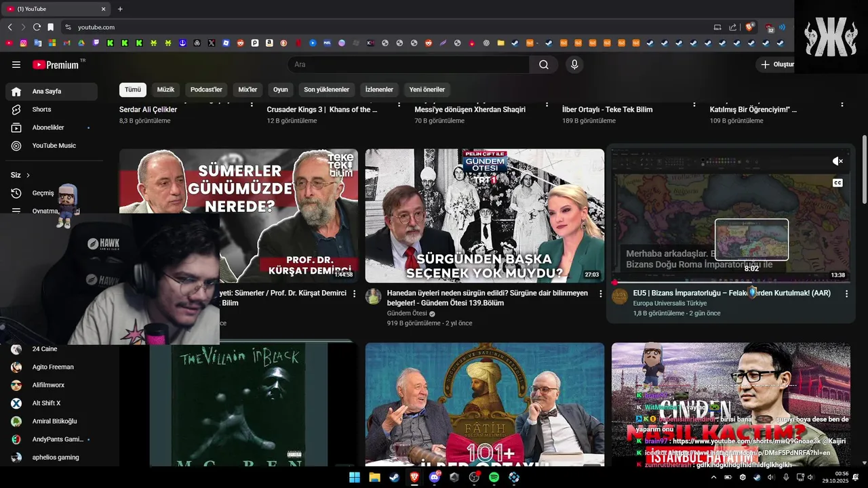Open aphelios gaming subscription channel

pyautogui.click(x=52, y=457)
